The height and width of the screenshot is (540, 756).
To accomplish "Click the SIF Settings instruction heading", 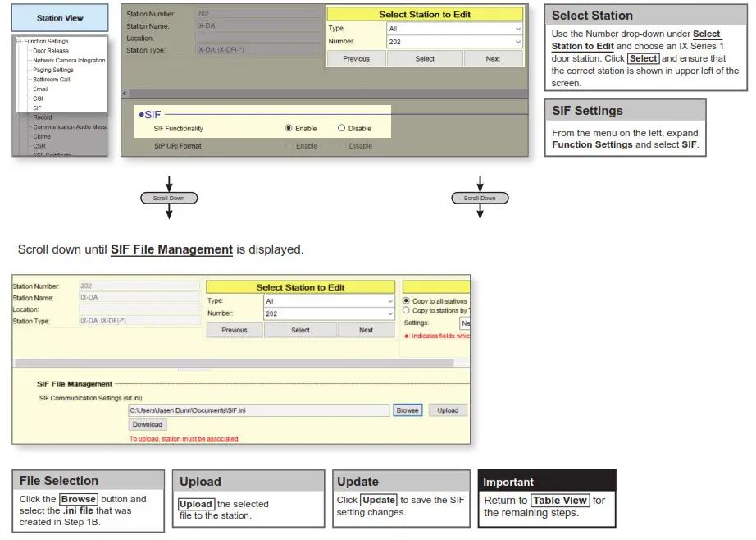I will [587, 111].
